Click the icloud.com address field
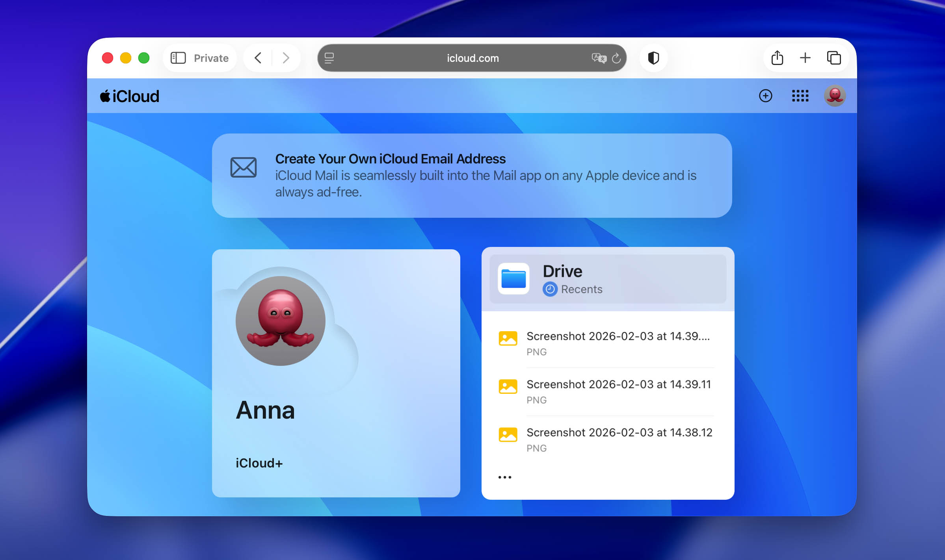 pos(472,58)
